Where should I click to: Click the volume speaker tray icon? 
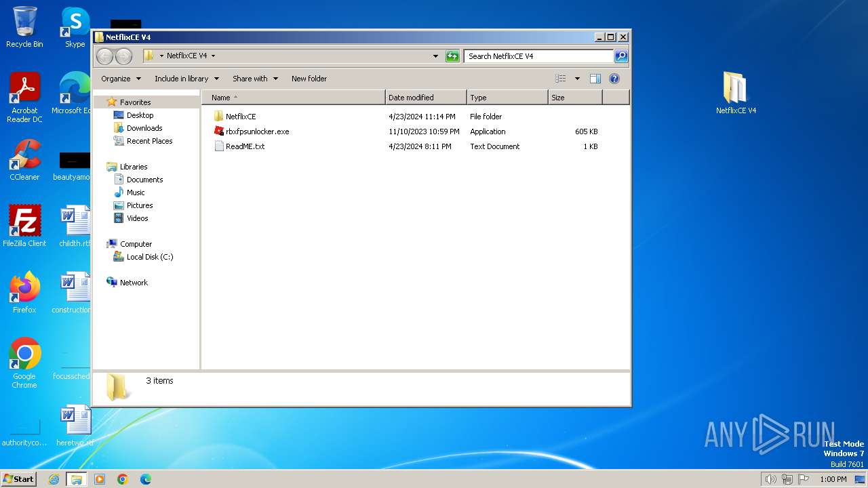coord(770,479)
